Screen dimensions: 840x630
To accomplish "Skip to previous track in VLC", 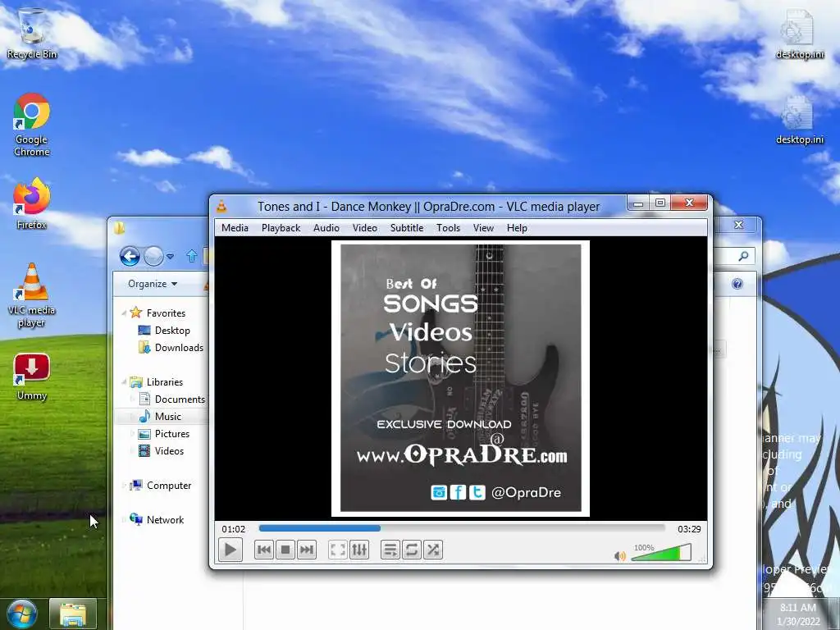I will (x=264, y=550).
